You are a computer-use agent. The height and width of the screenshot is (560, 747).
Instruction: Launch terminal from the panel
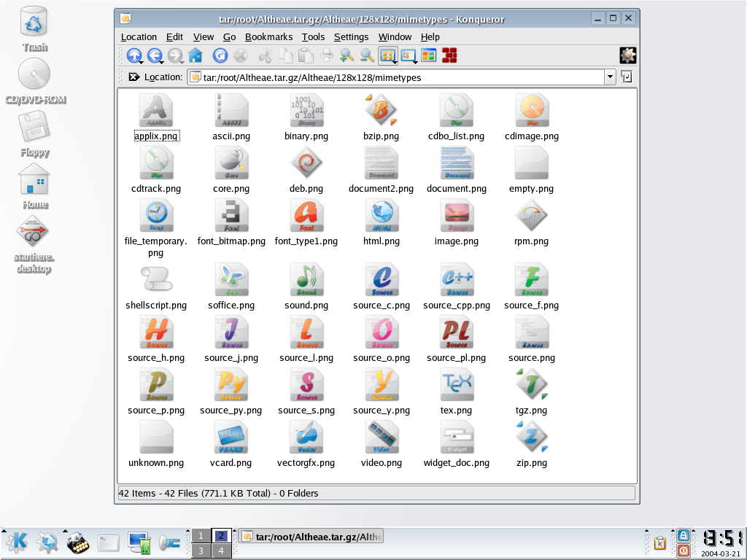[x=108, y=543]
